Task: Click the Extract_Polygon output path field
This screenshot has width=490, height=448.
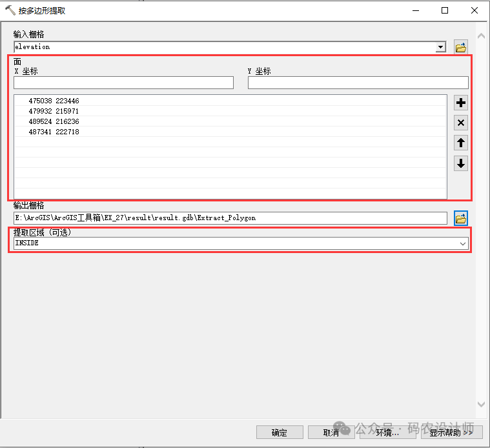Action: pyautogui.click(x=230, y=218)
